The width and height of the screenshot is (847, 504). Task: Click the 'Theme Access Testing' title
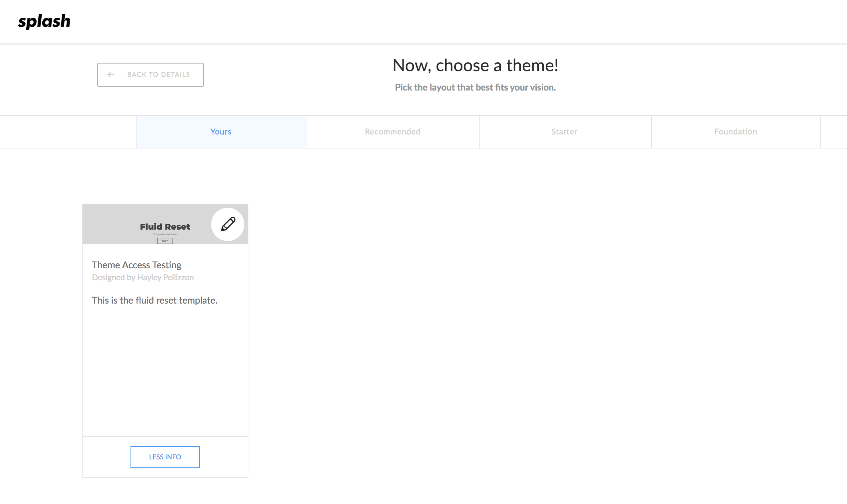point(137,265)
